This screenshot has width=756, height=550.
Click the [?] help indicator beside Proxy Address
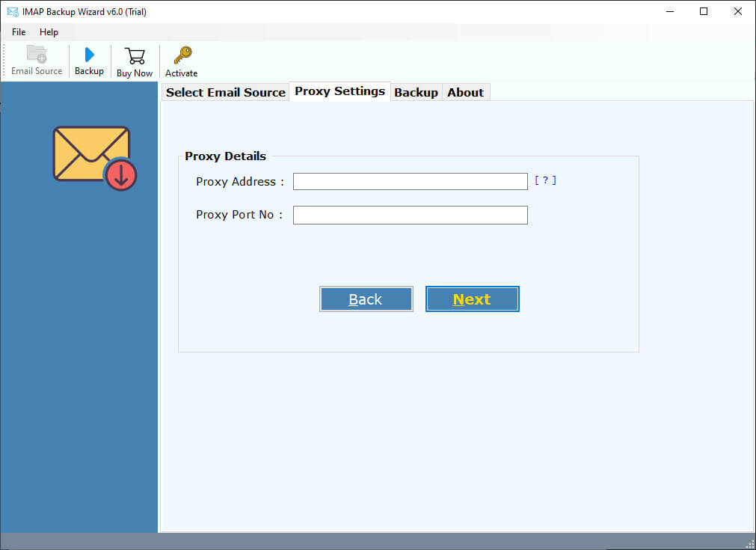point(545,180)
